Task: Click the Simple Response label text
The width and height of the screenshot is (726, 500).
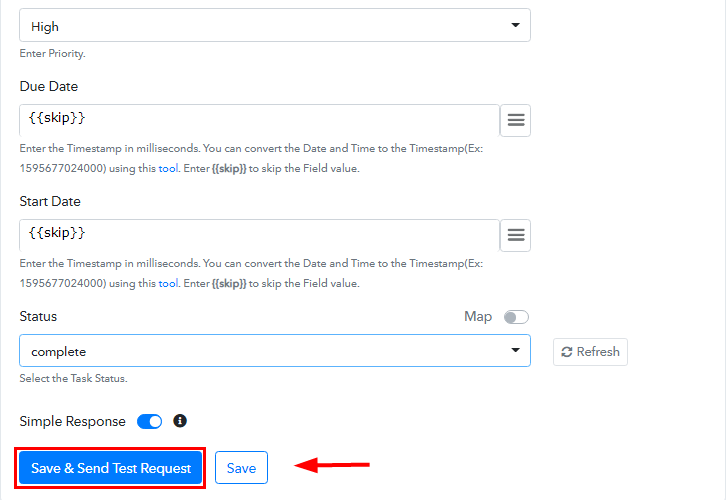Action: pyautogui.click(x=73, y=421)
